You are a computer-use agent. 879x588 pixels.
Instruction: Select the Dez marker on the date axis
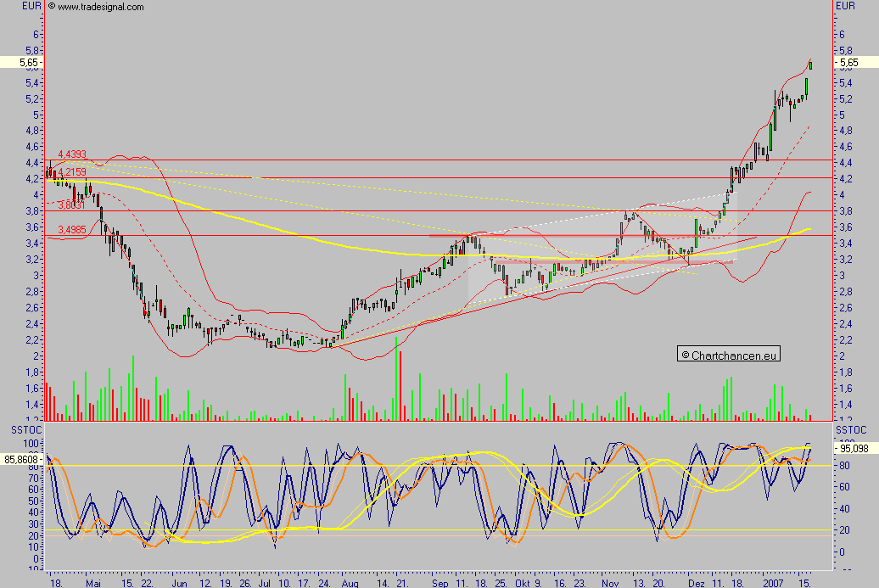point(697,584)
